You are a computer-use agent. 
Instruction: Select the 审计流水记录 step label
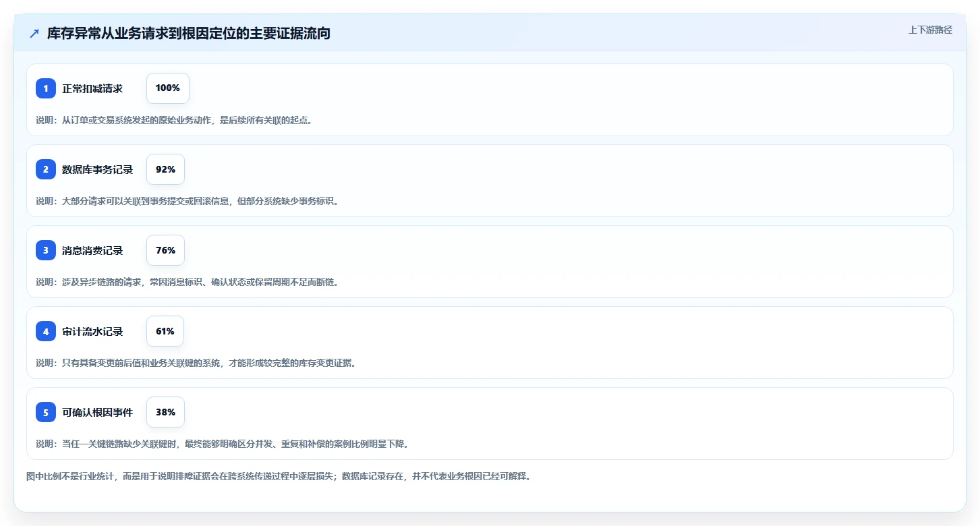click(x=92, y=331)
